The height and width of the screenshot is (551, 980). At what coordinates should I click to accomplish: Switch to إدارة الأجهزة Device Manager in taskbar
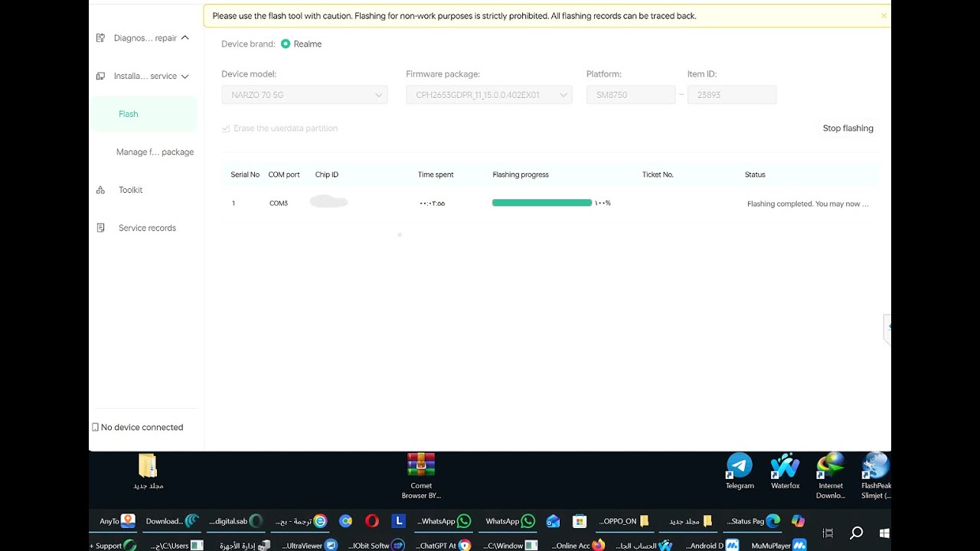pyautogui.click(x=243, y=546)
